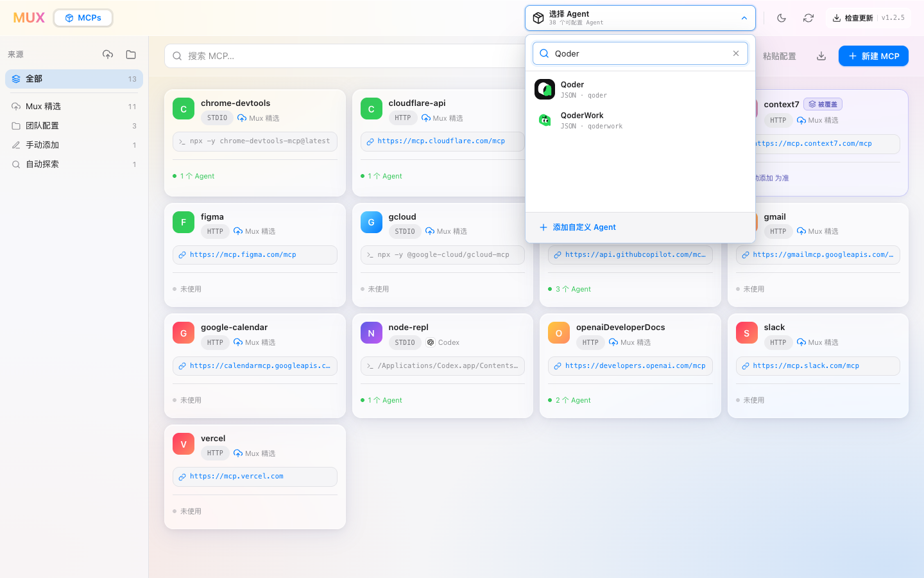This screenshot has width=924, height=578.
Task: Choose the QoderWork agent
Action: (640, 120)
